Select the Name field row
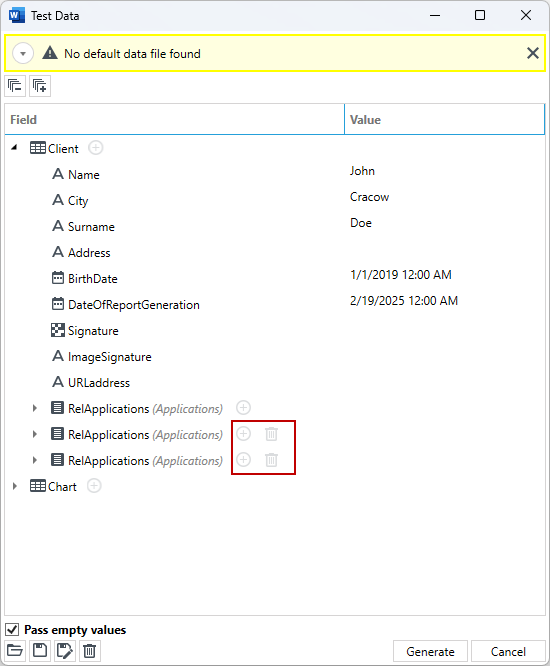 point(275,174)
